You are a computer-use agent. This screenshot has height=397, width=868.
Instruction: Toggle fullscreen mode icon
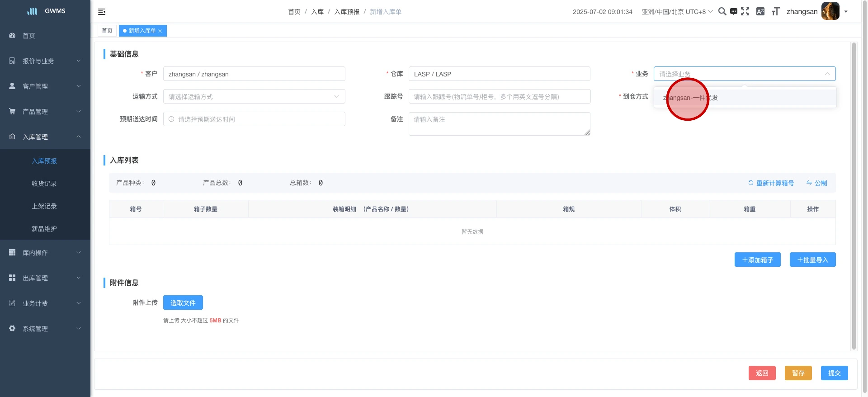745,11
